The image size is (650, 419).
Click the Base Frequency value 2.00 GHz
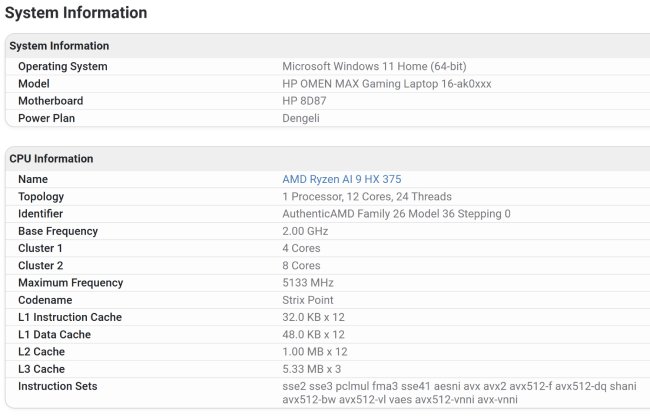click(x=306, y=231)
